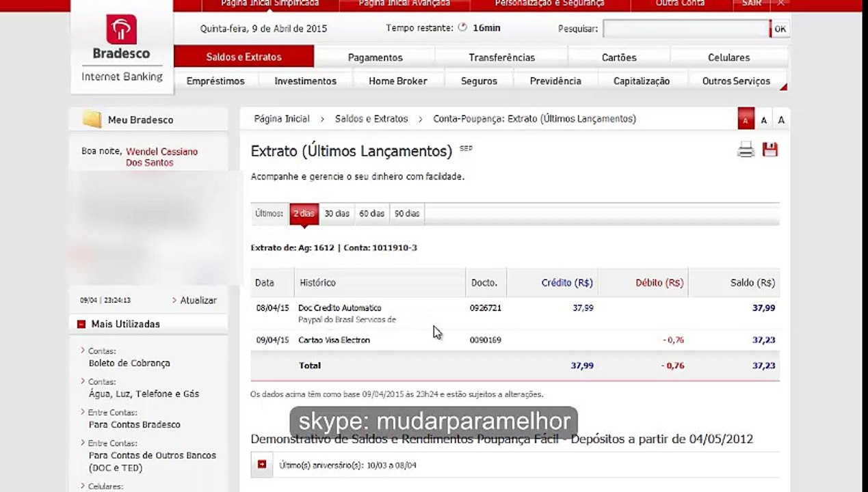
Task: Click the Bradesco logo icon
Action: pyautogui.click(x=121, y=30)
